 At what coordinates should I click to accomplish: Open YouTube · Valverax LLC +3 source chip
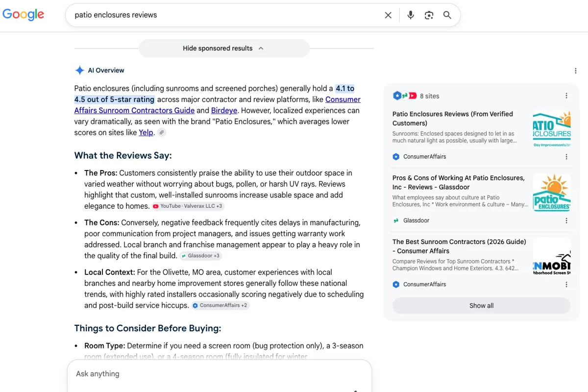point(188,206)
